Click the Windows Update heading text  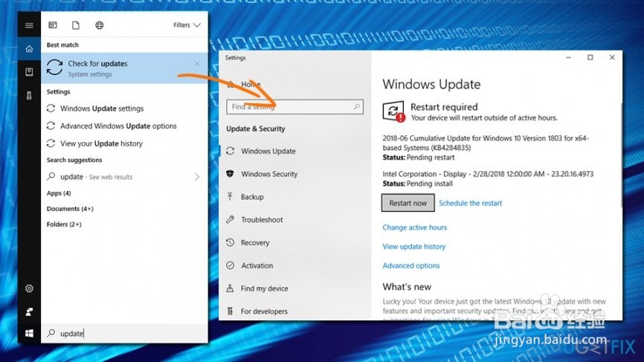[431, 84]
